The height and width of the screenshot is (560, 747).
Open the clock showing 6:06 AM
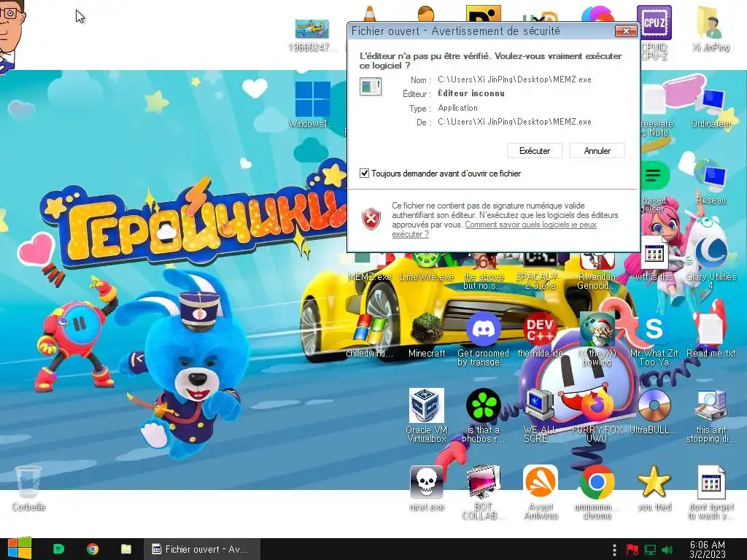coord(708,549)
